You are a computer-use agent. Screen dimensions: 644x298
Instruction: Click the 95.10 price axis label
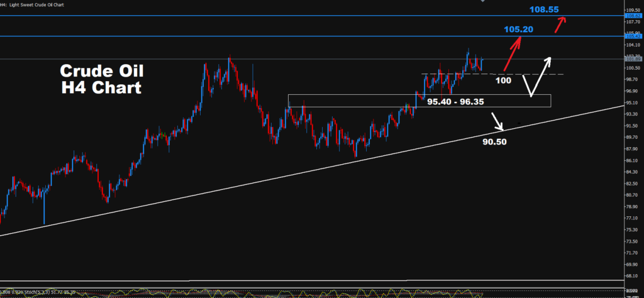pyautogui.click(x=633, y=102)
